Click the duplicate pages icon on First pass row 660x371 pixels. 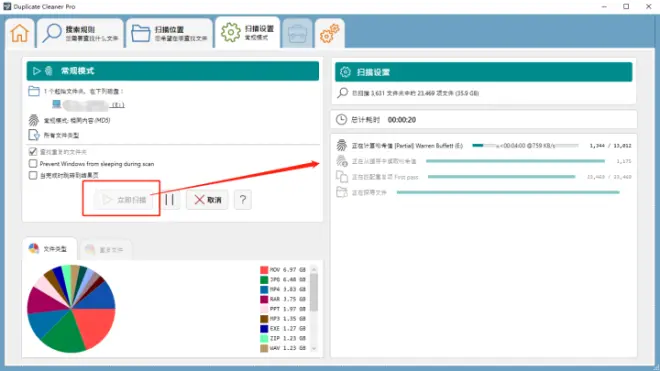click(342, 177)
